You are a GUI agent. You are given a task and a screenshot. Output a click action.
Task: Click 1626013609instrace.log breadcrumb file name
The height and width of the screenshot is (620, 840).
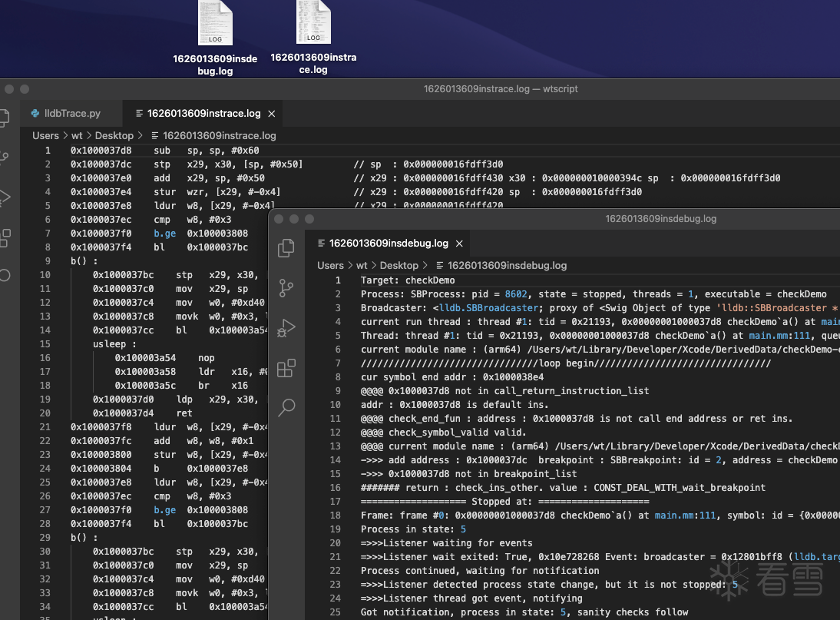pyautogui.click(x=219, y=135)
